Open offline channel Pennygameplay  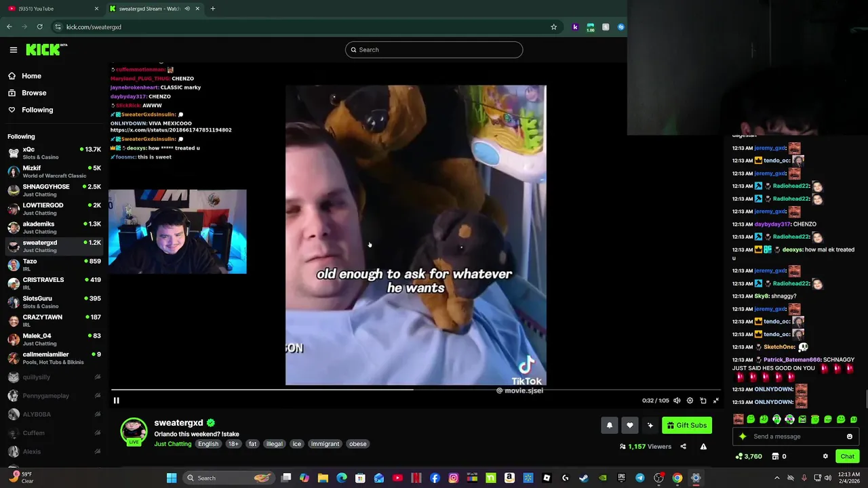click(x=53, y=396)
